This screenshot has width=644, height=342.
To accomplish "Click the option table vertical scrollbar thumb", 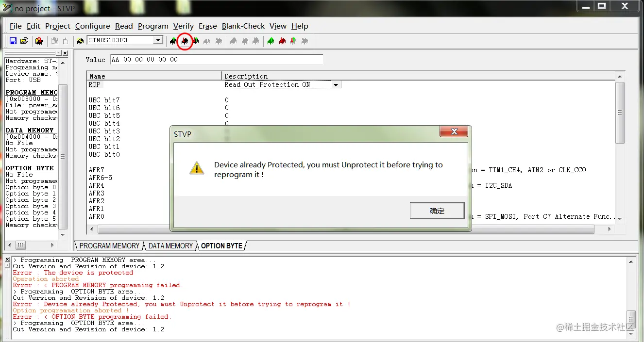I will tap(620, 113).
